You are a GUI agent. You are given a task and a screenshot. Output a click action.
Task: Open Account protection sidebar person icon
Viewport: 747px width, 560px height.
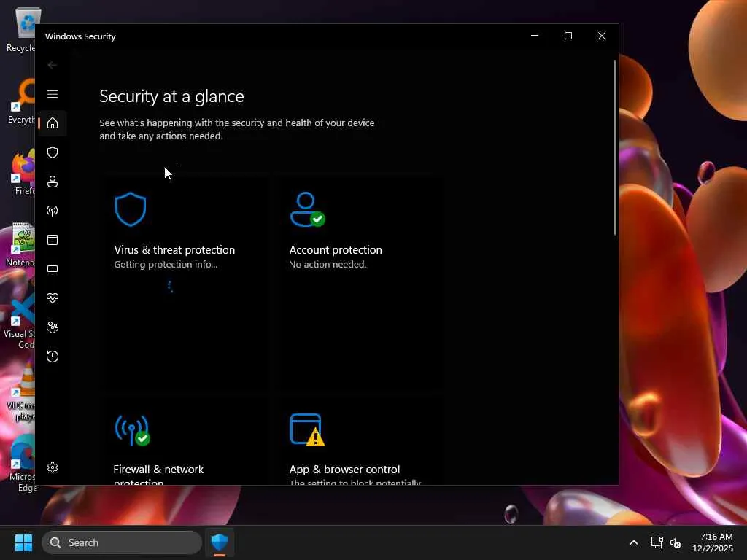[53, 182]
